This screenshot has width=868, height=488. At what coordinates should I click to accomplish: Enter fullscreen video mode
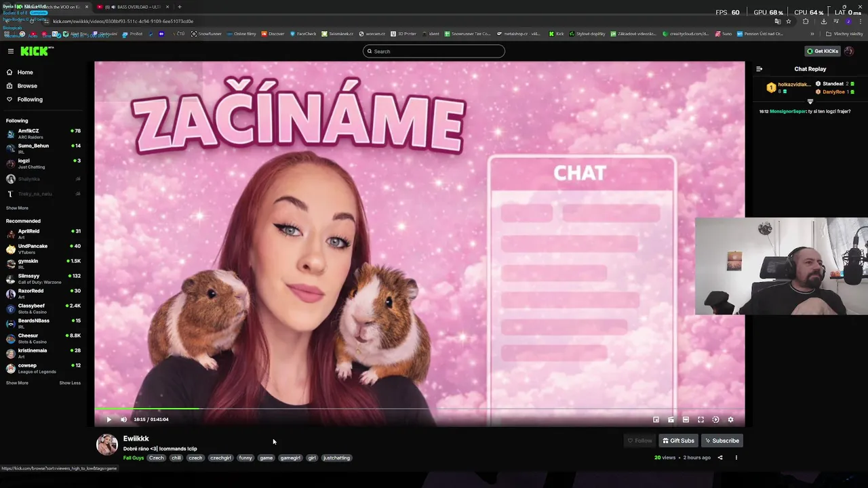tap(701, 420)
